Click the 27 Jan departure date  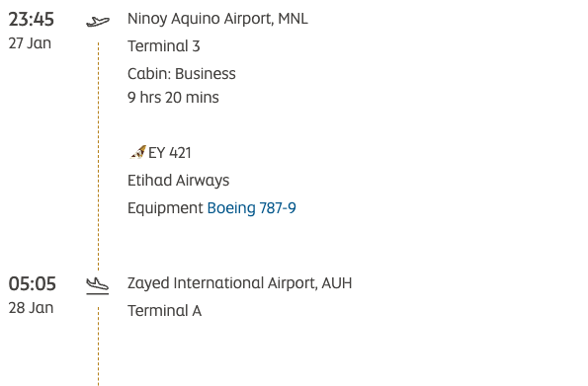[x=30, y=43]
